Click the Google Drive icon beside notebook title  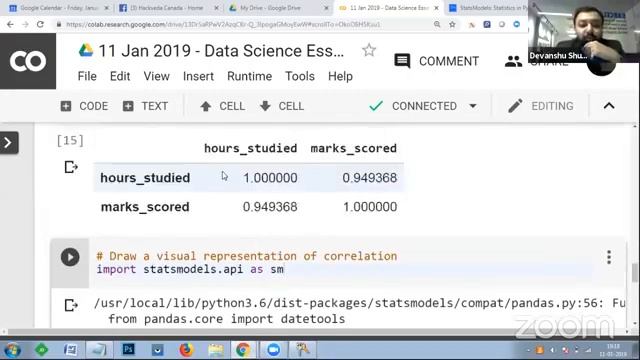tap(86, 51)
